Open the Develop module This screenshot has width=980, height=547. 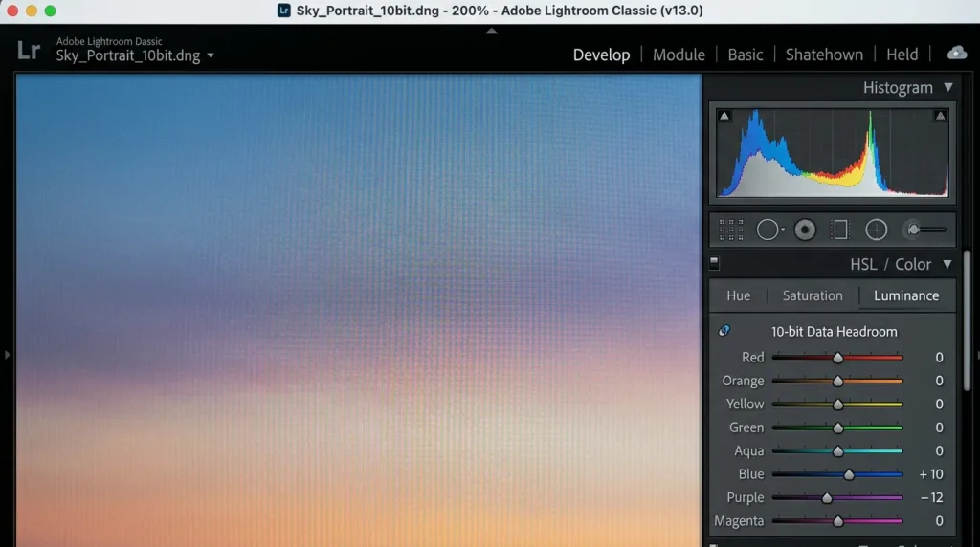click(x=601, y=55)
